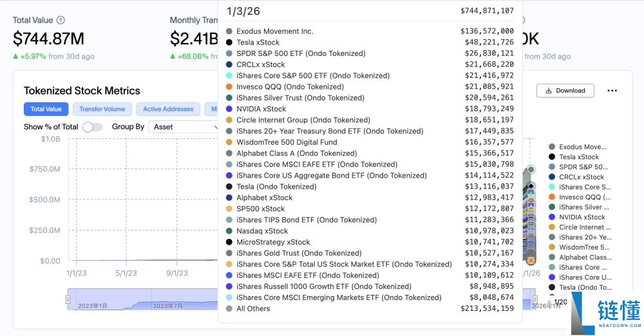
Task: Click iShares Russell 1000 Growth ETF row
Action: [x=370, y=286]
